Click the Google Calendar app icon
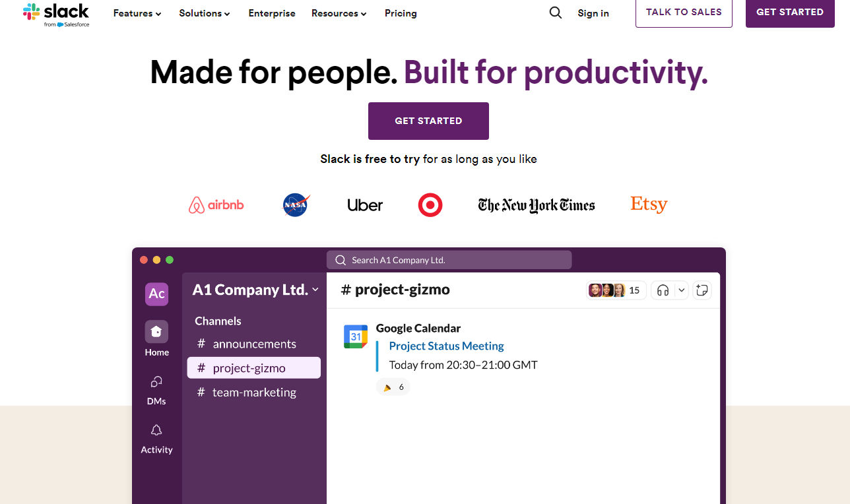 click(x=356, y=336)
